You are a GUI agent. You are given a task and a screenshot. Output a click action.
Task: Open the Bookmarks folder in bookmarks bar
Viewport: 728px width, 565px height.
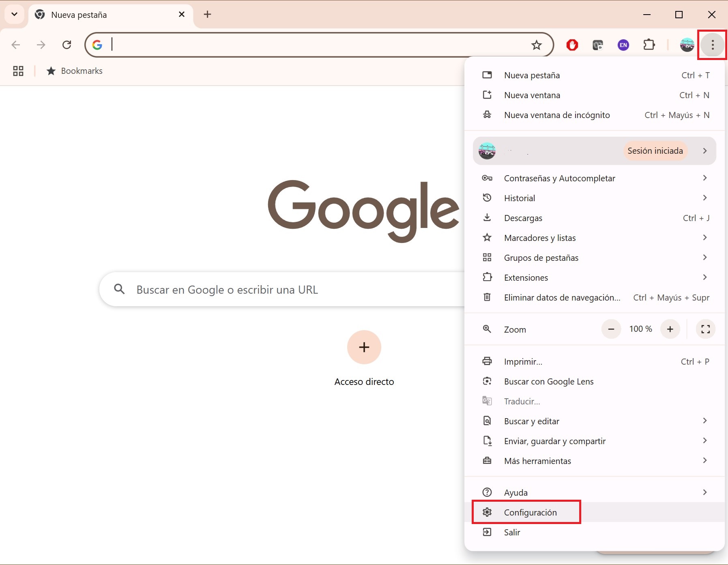(75, 71)
